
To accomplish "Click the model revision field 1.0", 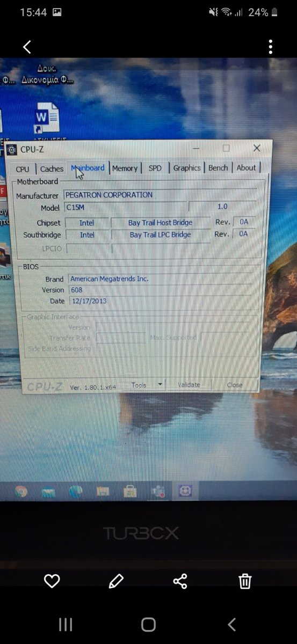I will (222, 207).
